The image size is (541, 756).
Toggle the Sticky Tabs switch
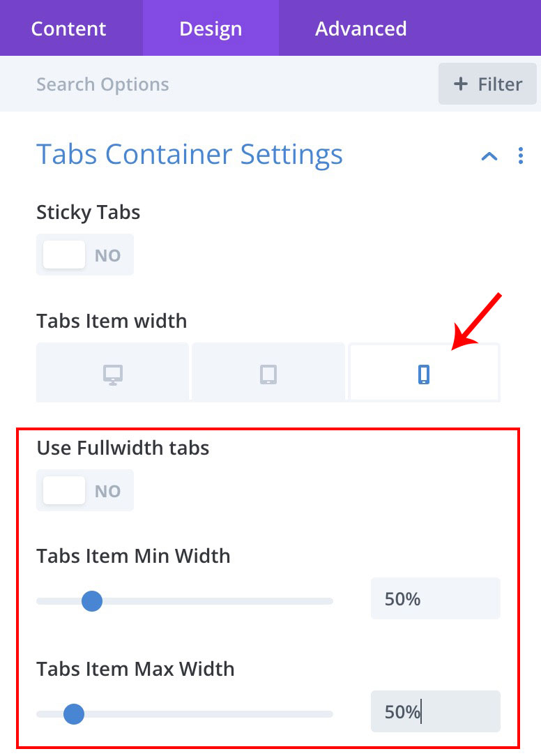pyautogui.click(x=85, y=255)
